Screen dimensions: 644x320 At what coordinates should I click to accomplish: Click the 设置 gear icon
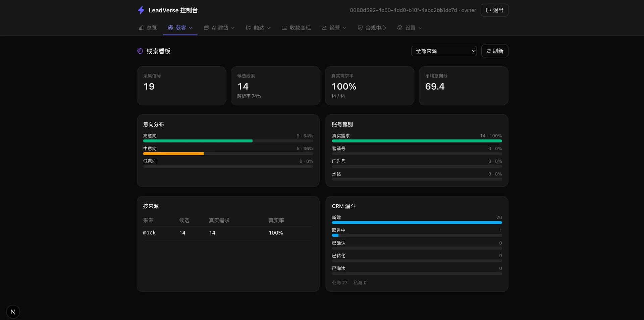pos(400,28)
